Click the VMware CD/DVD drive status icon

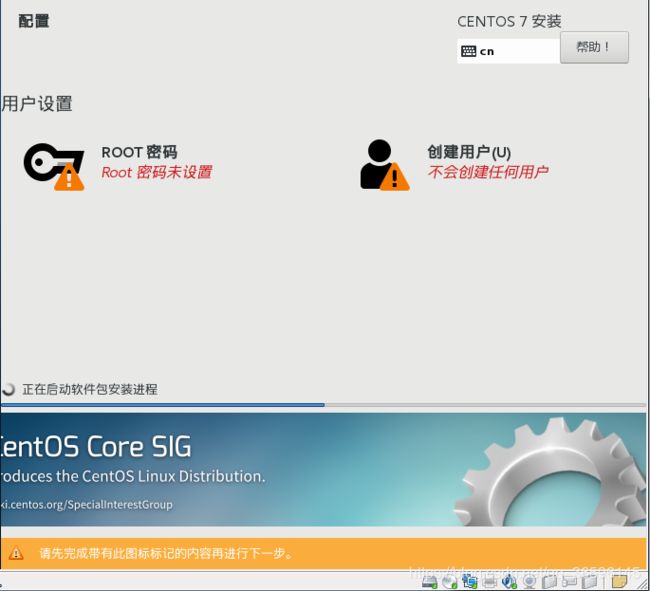pyautogui.click(x=450, y=581)
